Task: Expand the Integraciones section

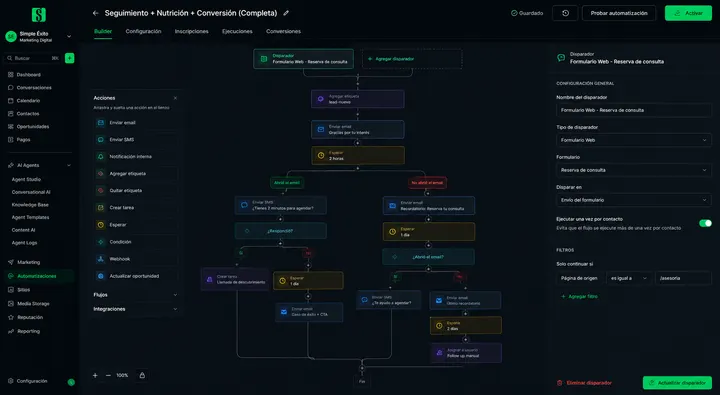Action: click(135, 309)
